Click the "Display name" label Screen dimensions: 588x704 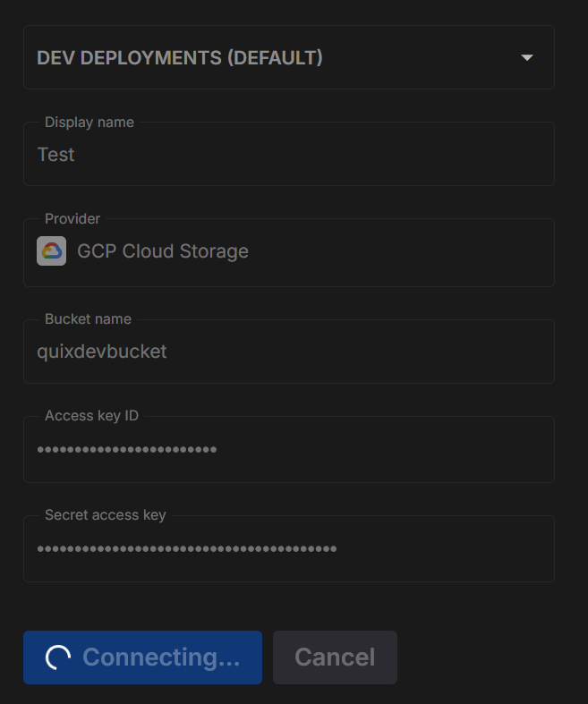(x=89, y=123)
